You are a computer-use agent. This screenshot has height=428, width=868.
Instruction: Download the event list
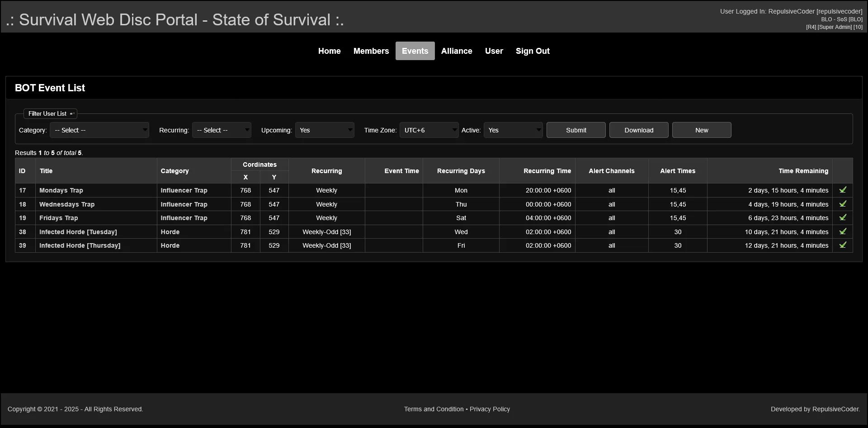(639, 130)
